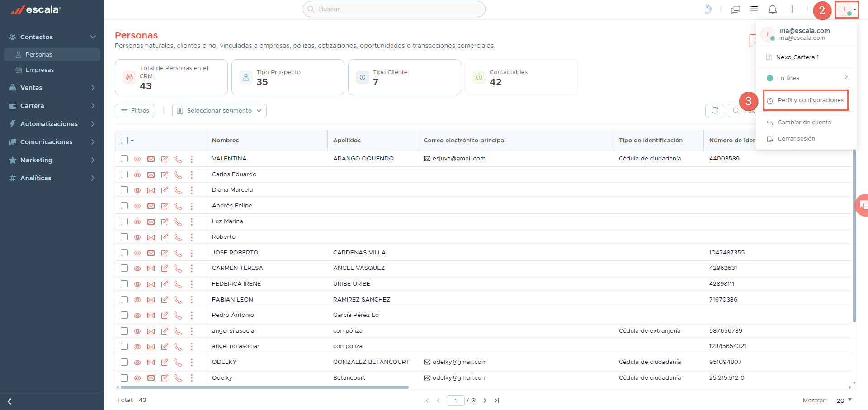The image size is (868, 410).
Task: Open the floating chat support bubble
Action: tap(862, 205)
